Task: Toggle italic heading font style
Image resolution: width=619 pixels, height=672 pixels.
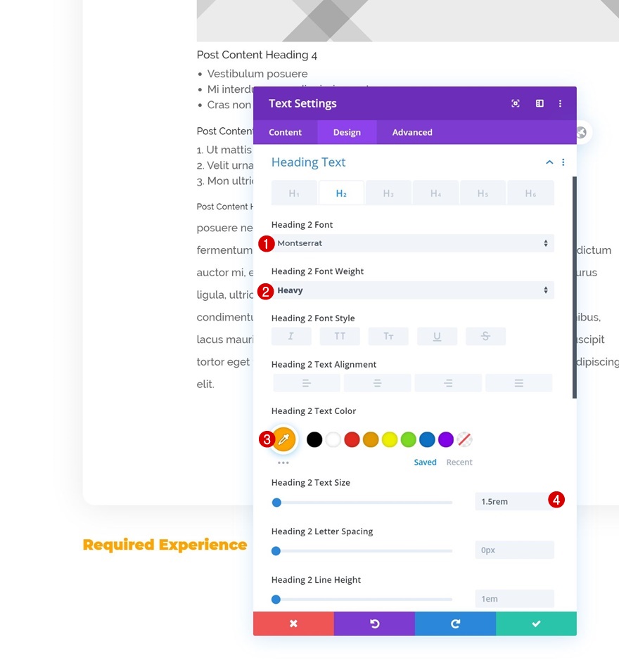Action: (291, 337)
